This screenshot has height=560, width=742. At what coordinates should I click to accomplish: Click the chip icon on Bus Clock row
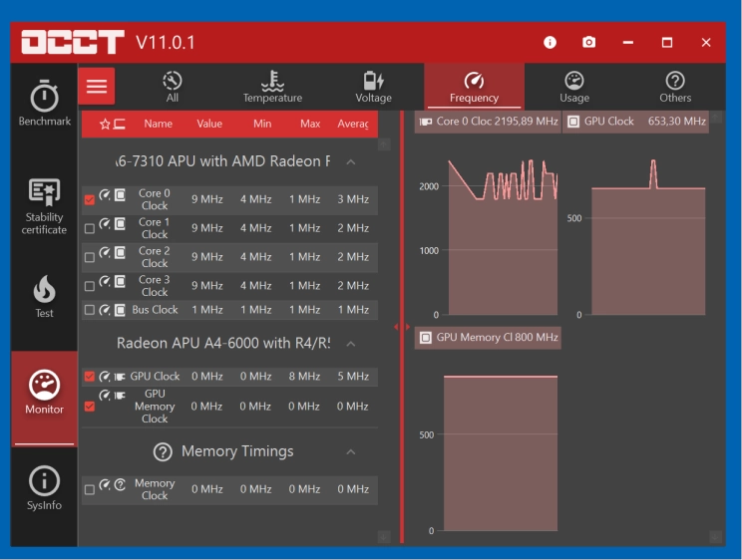point(121,310)
